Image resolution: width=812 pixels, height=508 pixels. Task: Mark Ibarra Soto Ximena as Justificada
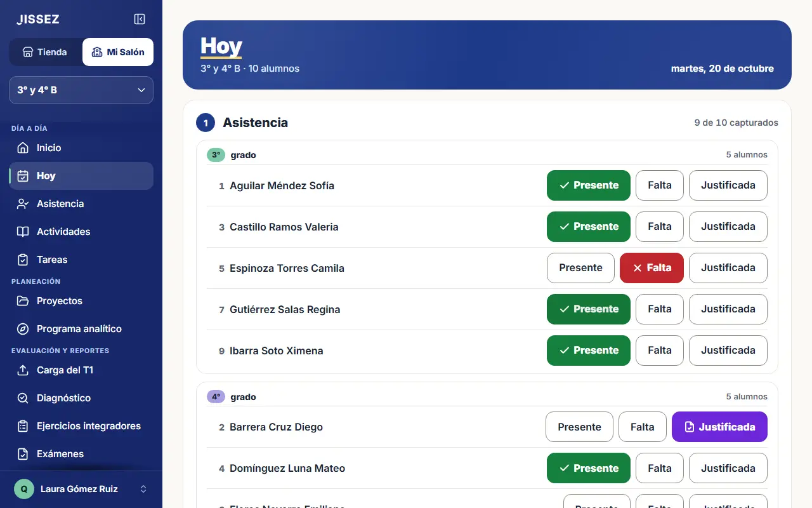coord(728,351)
